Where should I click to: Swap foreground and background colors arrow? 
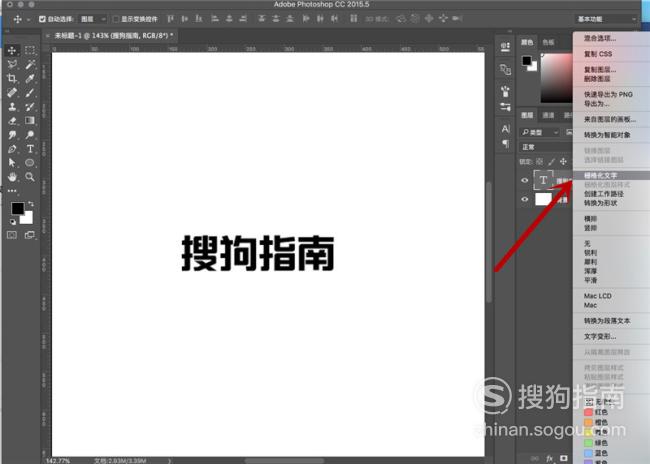pyautogui.click(x=31, y=204)
